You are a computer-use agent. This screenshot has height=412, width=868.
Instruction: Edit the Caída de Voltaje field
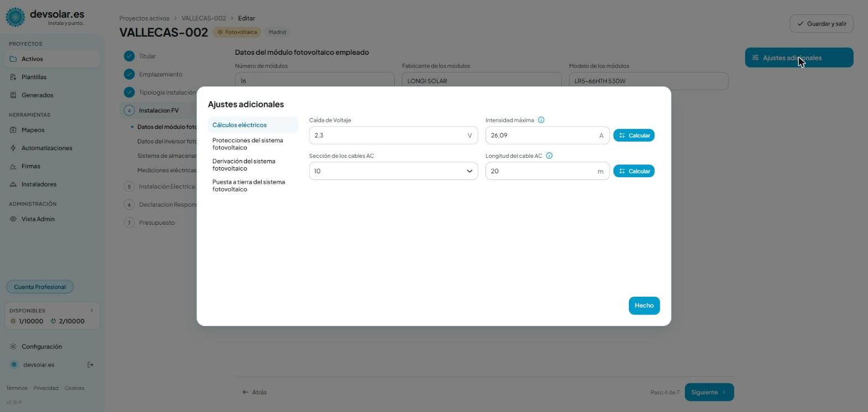pos(393,136)
